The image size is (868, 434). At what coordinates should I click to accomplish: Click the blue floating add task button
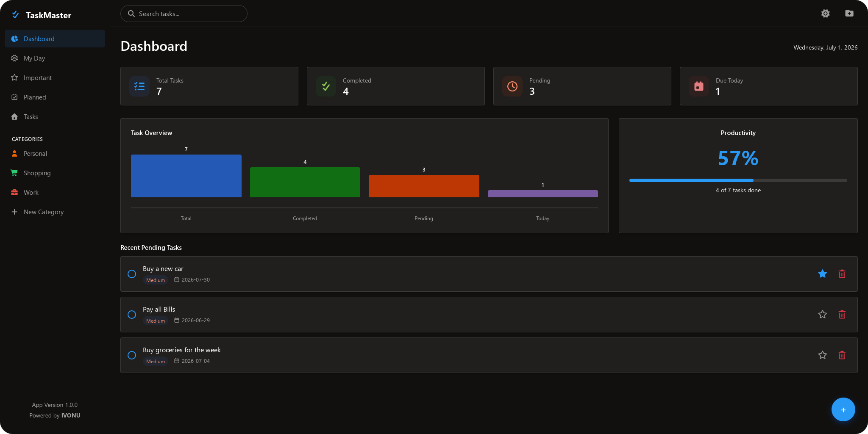[843, 409]
